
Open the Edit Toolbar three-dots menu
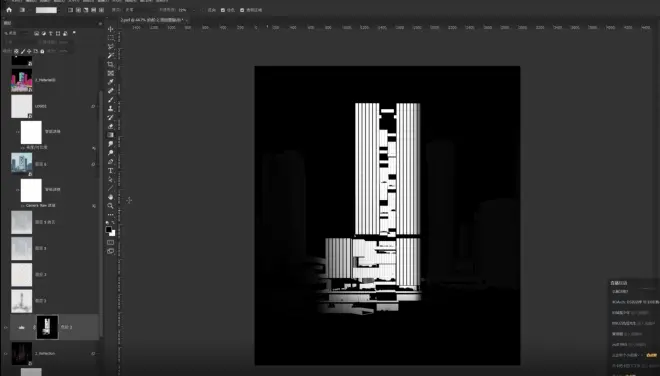(x=111, y=215)
